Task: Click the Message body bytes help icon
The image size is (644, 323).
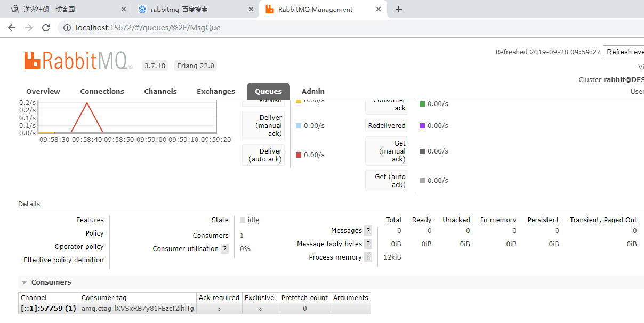Action: pyautogui.click(x=368, y=244)
